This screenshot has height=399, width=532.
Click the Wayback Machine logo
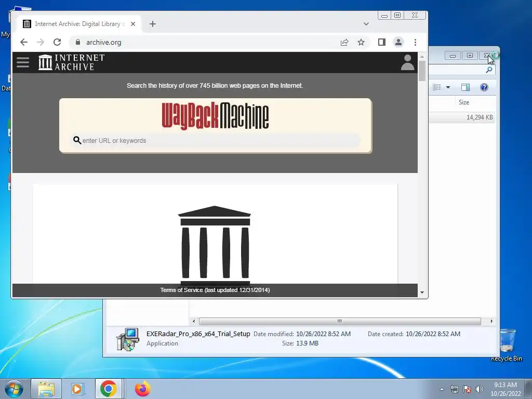[x=216, y=116]
